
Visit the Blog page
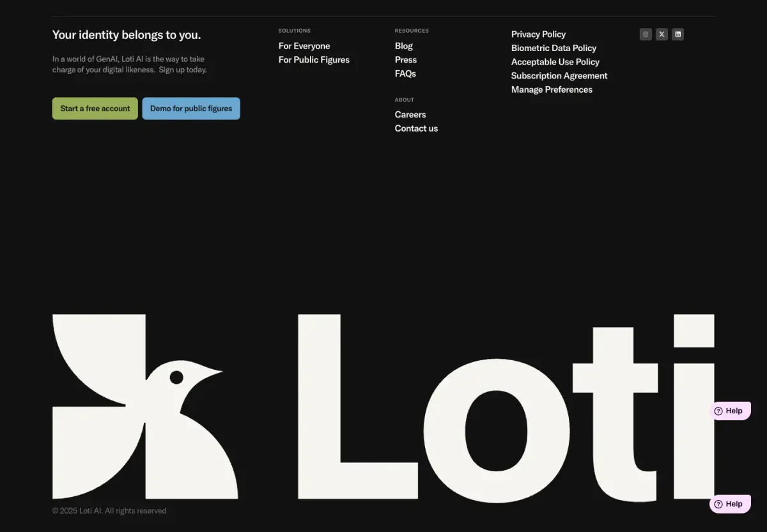(404, 46)
